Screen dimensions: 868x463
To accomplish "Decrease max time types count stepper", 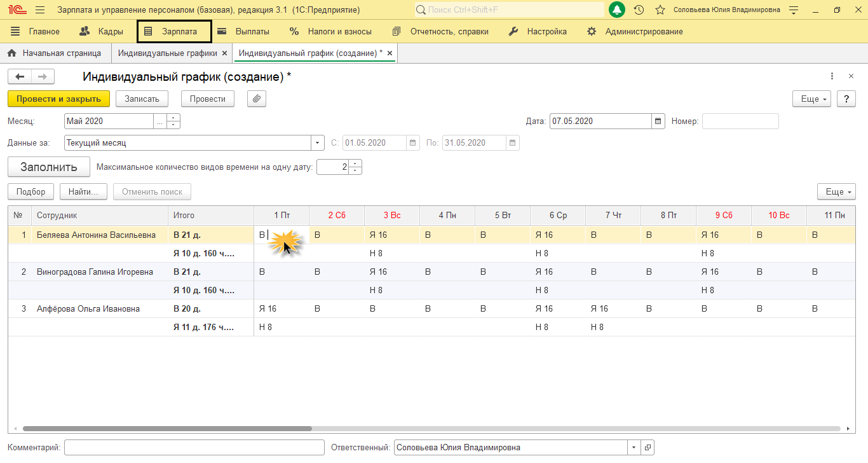I will coord(355,171).
